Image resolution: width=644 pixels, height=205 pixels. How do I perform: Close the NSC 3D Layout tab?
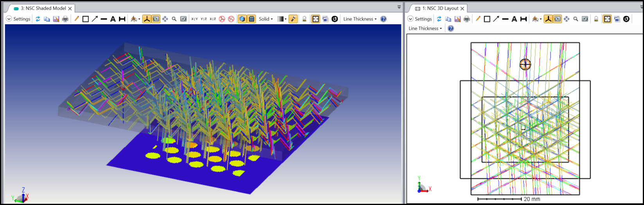[462, 8]
